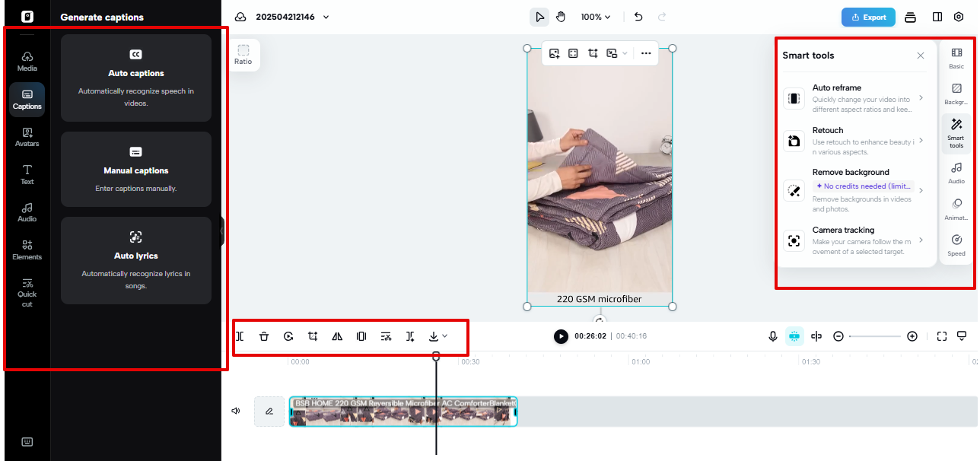The image size is (980, 461).
Task: Click the Export button
Action: pos(868,17)
